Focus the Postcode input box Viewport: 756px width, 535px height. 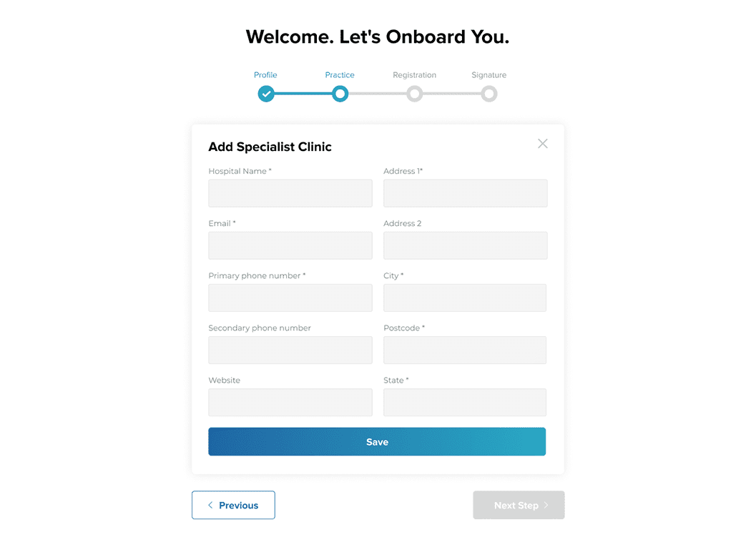[x=465, y=350]
